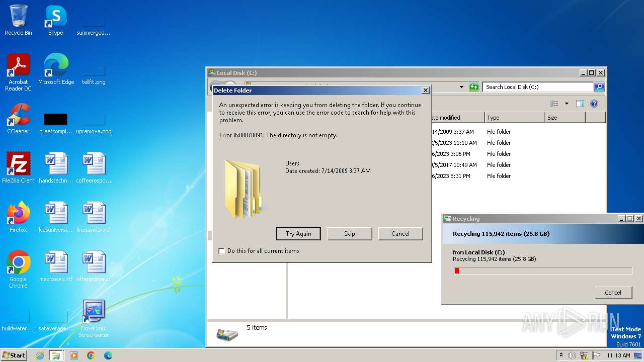Open Acrobat Reader DC shortcut
This screenshot has width=644, height=362.
[x=18, y=72]
